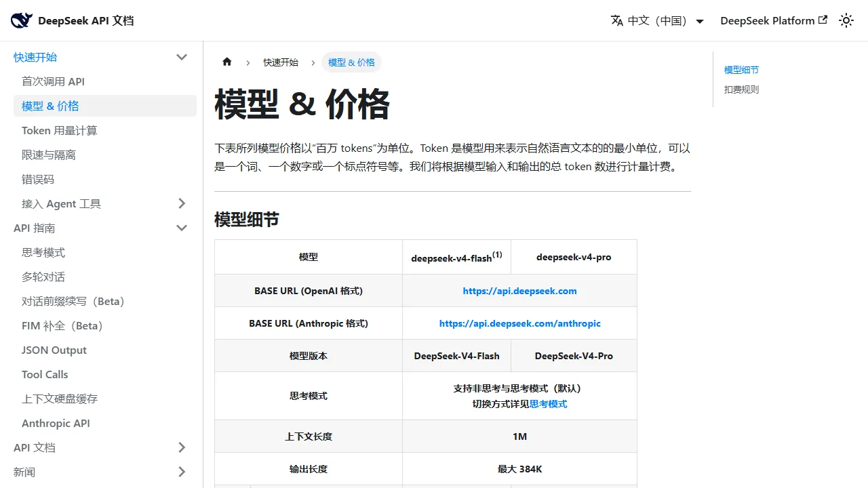Click the home breadcrumb icon

227,62
